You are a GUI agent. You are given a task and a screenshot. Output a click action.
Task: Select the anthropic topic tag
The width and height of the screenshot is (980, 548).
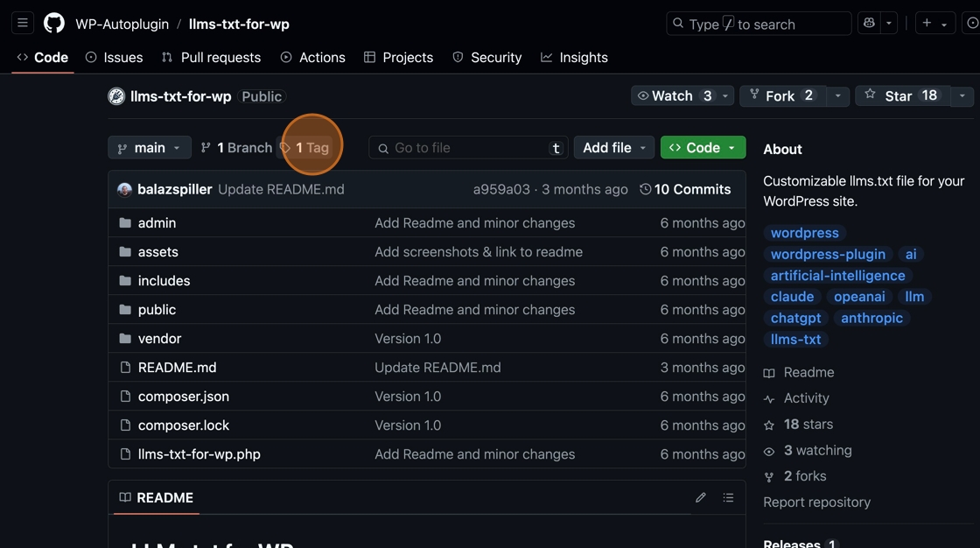click(871, 318)
